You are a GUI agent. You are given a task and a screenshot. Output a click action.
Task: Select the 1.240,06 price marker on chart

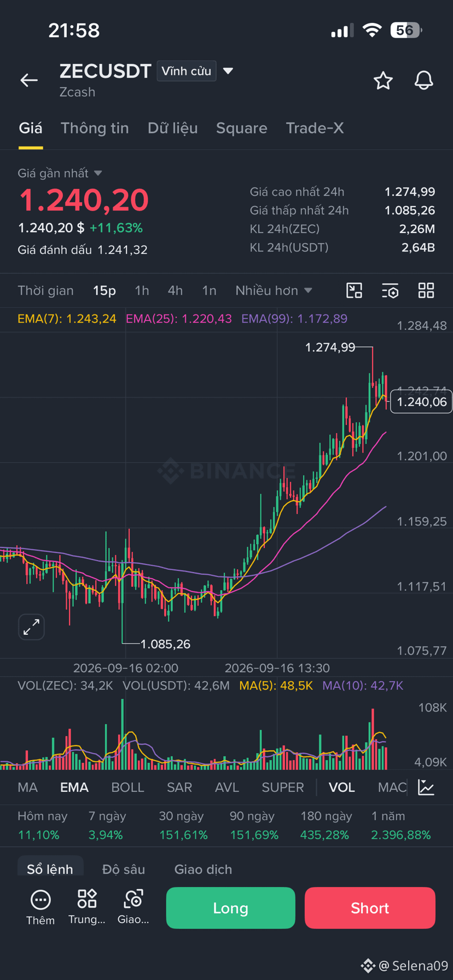[x=421, y=402]
